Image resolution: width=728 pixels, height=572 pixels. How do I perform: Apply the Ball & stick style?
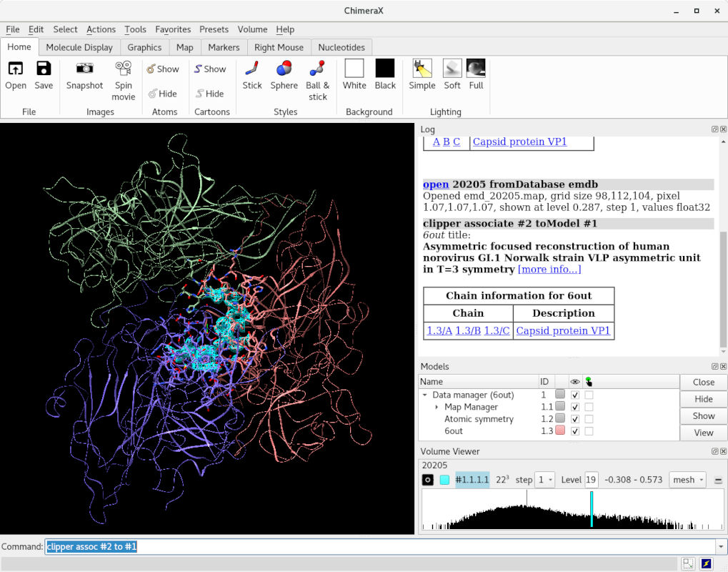click(318, 68)
